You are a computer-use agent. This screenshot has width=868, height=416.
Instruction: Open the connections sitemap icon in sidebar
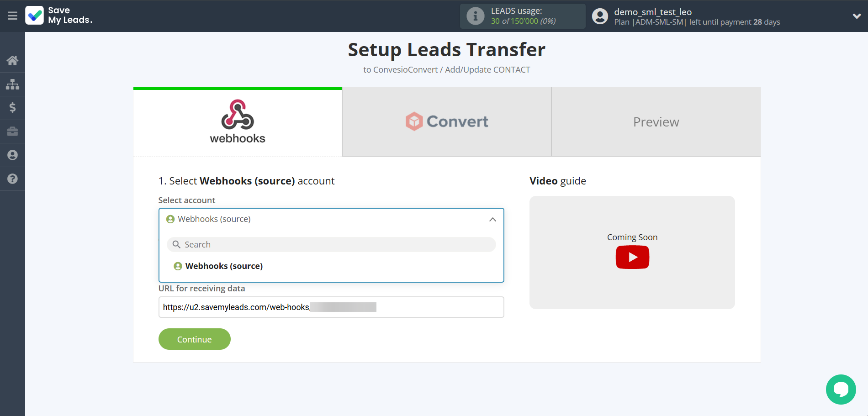[x=12, y=84]
